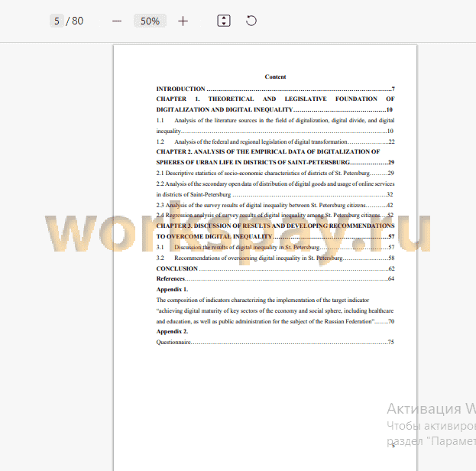Click the 'inequality' line ending in page 10
Image resolution: width=476 pixels, height=471 pixels.
(275, 131)
